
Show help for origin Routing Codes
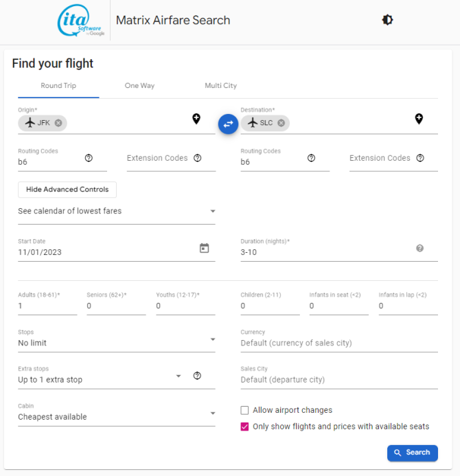point(89,158)
